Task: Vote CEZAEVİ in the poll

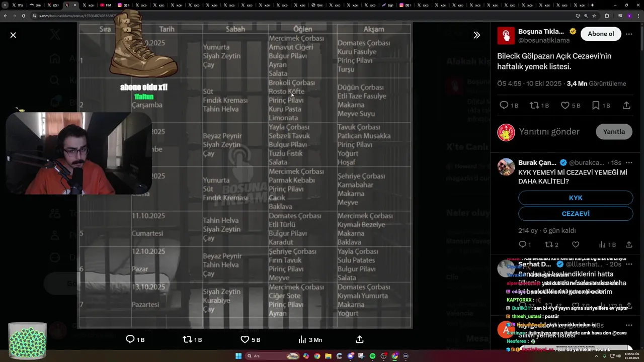Action: (x=576, y=214)
